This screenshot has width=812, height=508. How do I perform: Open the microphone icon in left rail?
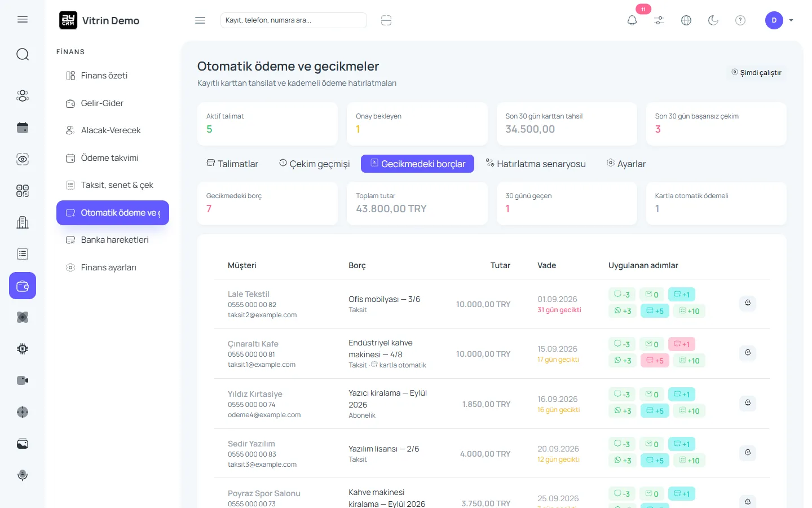[x=23, y=475]
